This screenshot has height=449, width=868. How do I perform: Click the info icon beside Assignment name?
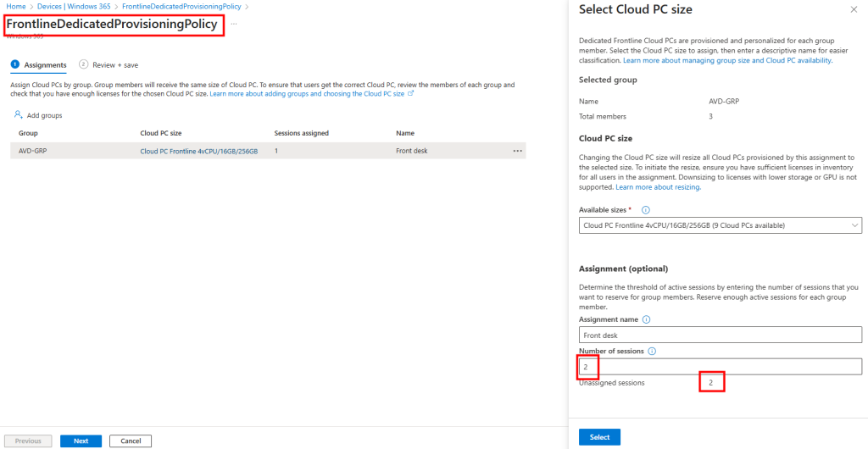647,319
